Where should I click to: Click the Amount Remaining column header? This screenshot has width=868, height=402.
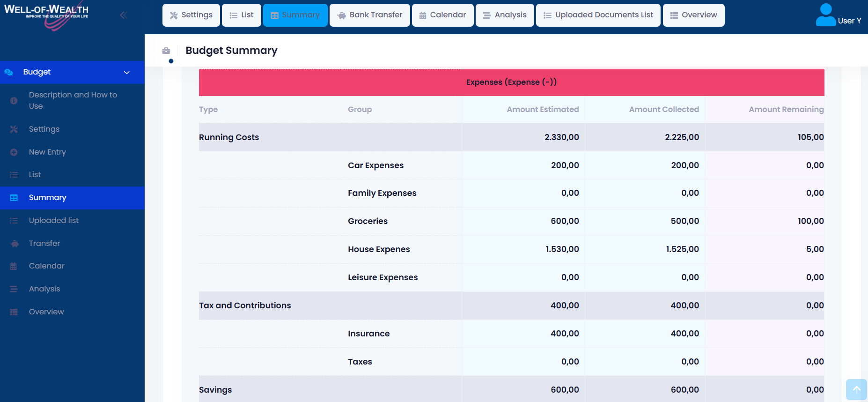tap(786, 109)
